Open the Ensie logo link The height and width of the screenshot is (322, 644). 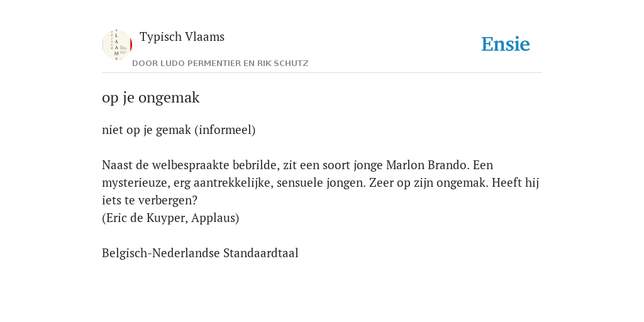pyautogui.click(x=506, y=44)
